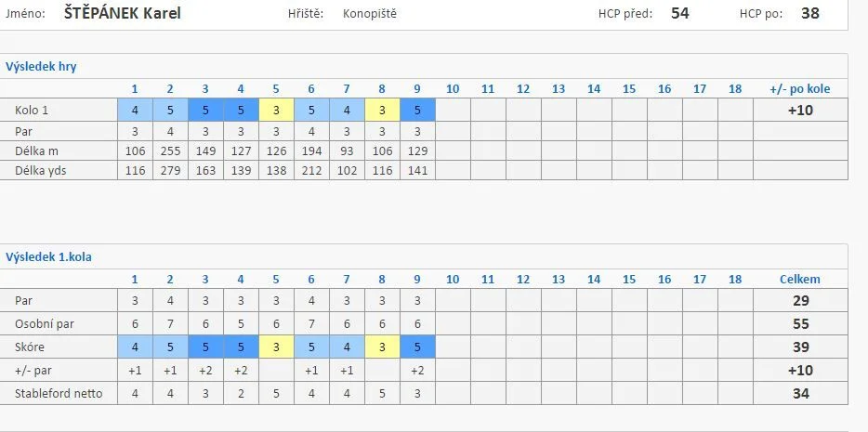Open the Výsledek hry section header
Image resolution: width=868 pixels, height=432 pixels.
click(41, 67)
